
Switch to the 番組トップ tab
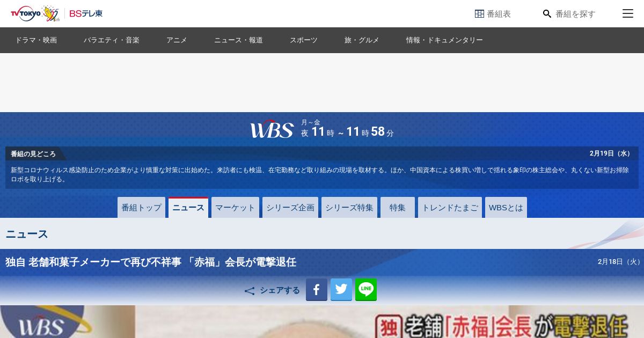(141, 207)
